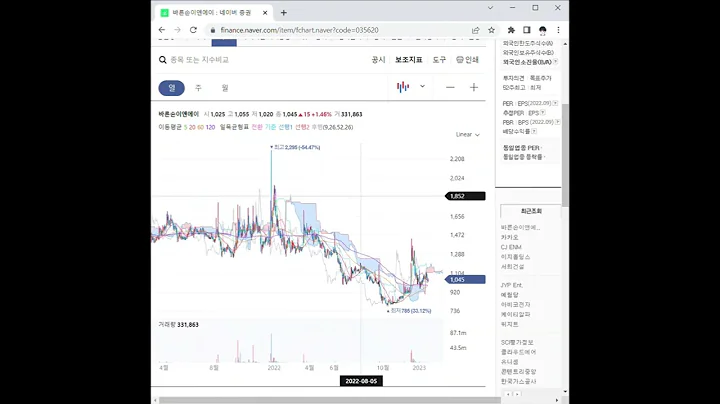Close the 바른손이앤에이 browser tab
Image resolution: width=720 pixels, height=404 pixels.
point(265,13)
